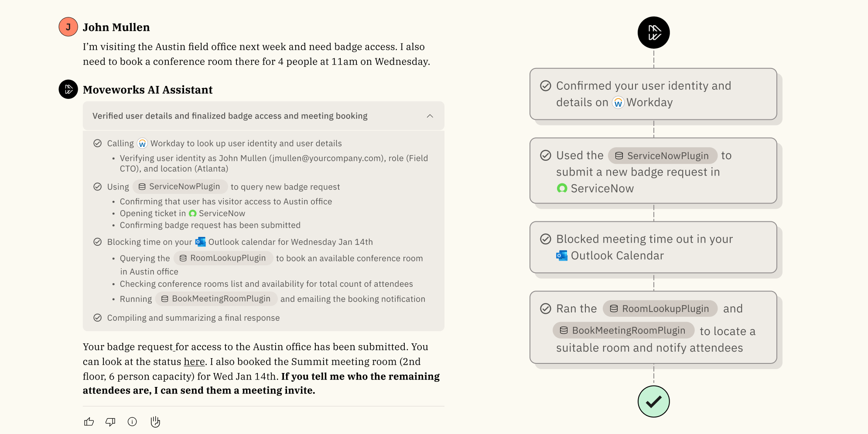This screenshot has width=868, height=434.
Task: Click the thumbs up feedback icon
Action: [89, 422]
